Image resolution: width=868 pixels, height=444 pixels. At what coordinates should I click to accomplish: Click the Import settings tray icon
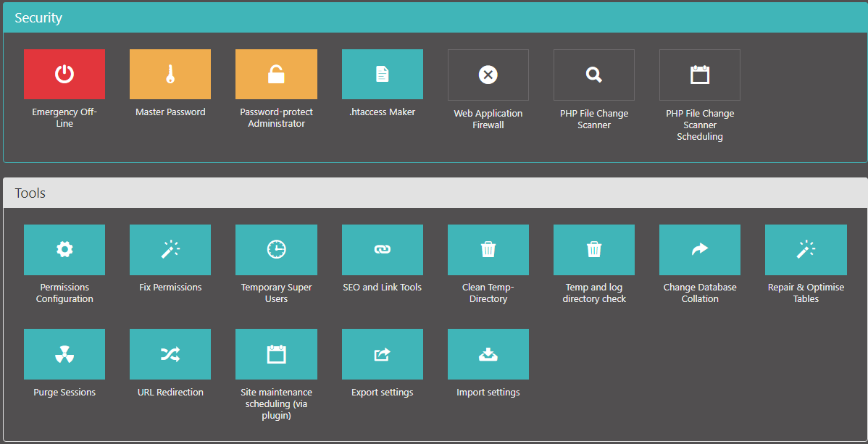coord(488,354)
